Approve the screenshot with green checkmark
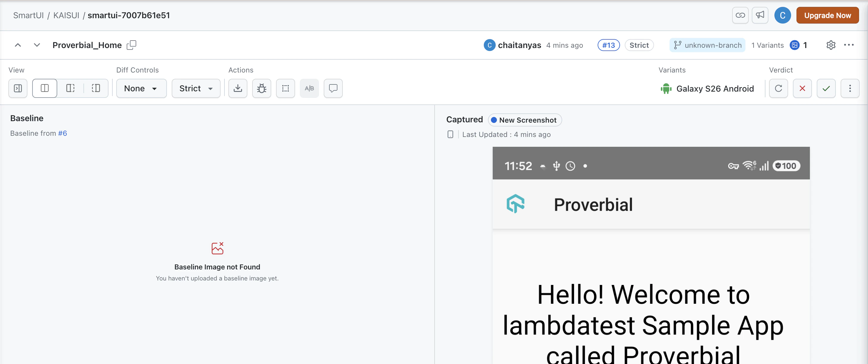 point(826,88)
